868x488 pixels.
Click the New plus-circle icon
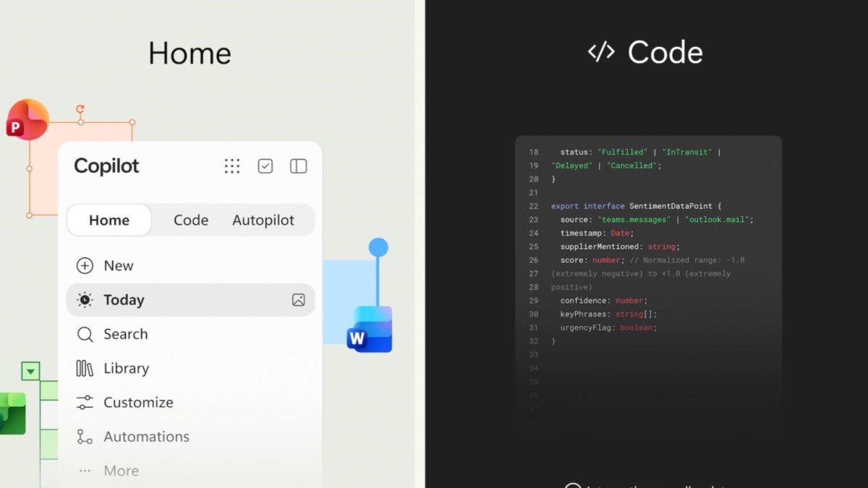pos(85,265)
